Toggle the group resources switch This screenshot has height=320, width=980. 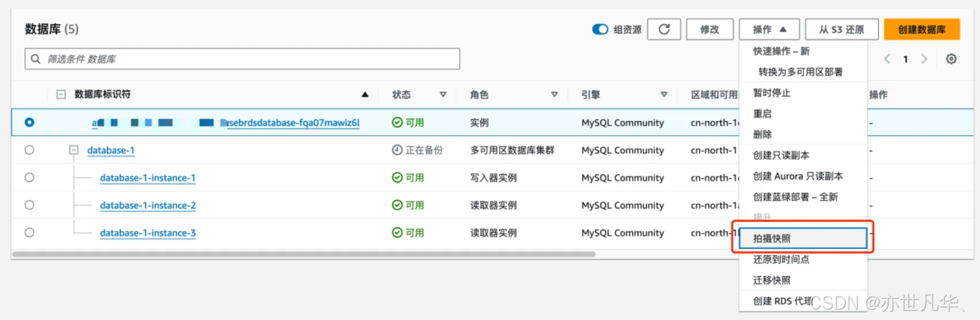[x=600, y=29]
